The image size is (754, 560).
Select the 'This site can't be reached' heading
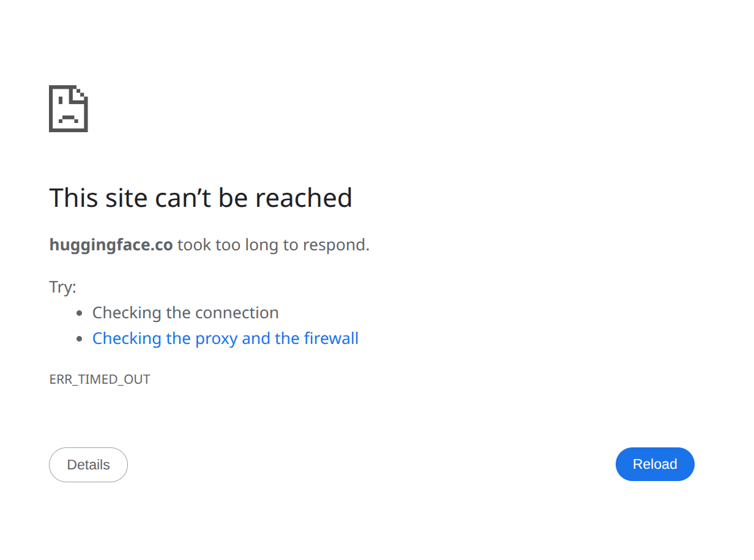tap(201, 198)
